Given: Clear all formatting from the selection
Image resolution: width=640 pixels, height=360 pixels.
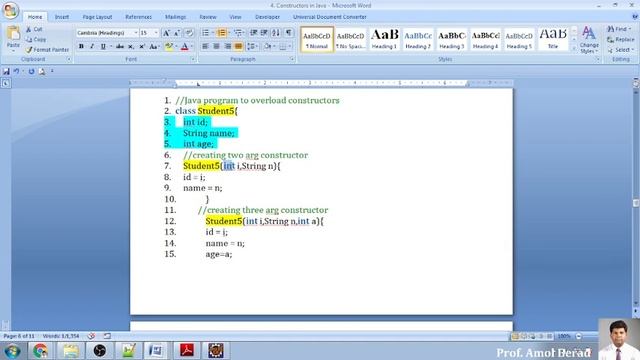Looking at the screenshot, I should coord(189,33).
